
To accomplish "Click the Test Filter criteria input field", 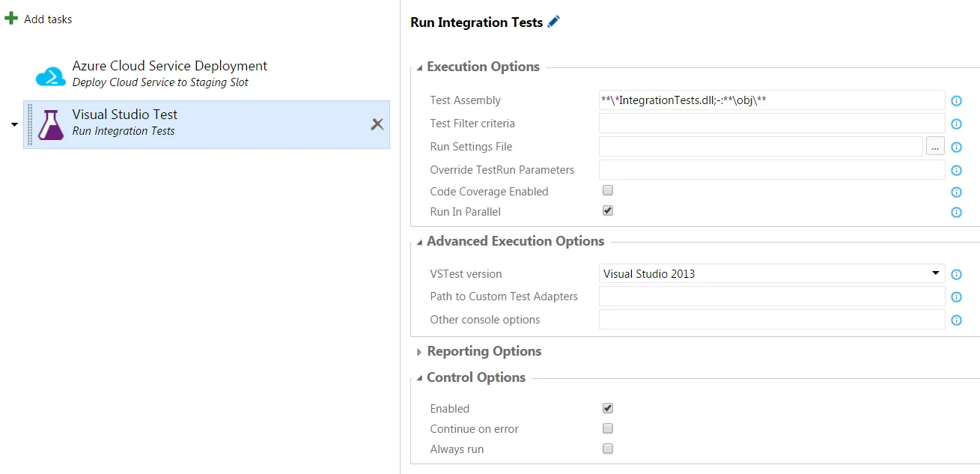I will click(x=771, y=124).
